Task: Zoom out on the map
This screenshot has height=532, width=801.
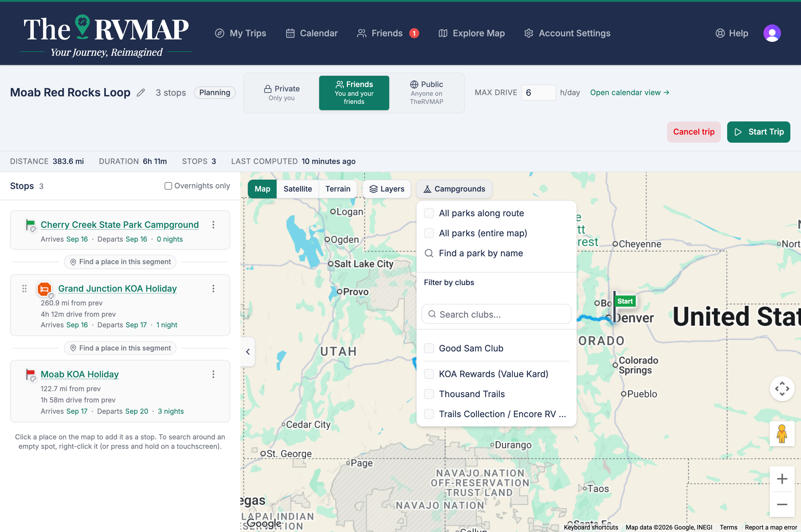Action: coord(782,504)
